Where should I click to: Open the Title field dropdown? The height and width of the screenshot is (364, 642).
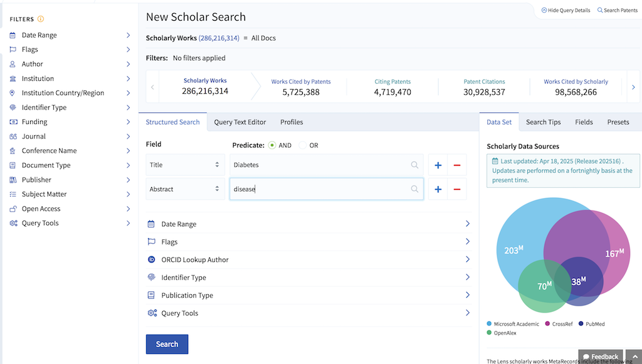pyautogui.click(x=185, y=165)
